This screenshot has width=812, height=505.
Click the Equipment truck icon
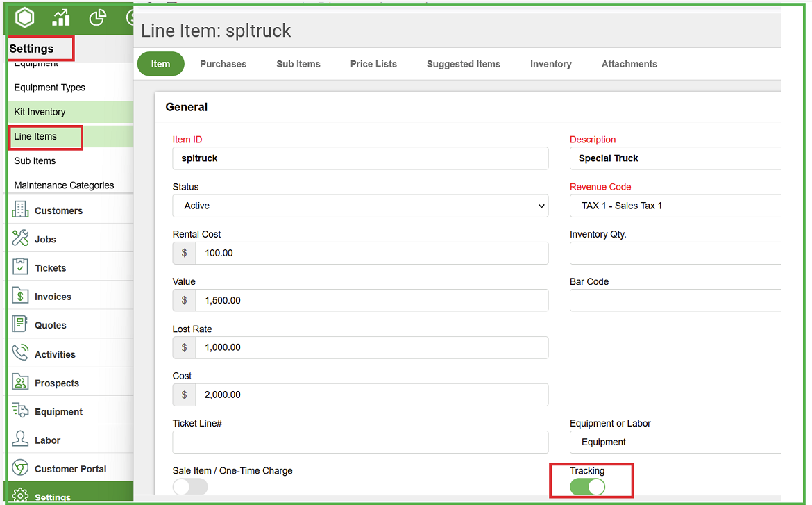[20, 410]
